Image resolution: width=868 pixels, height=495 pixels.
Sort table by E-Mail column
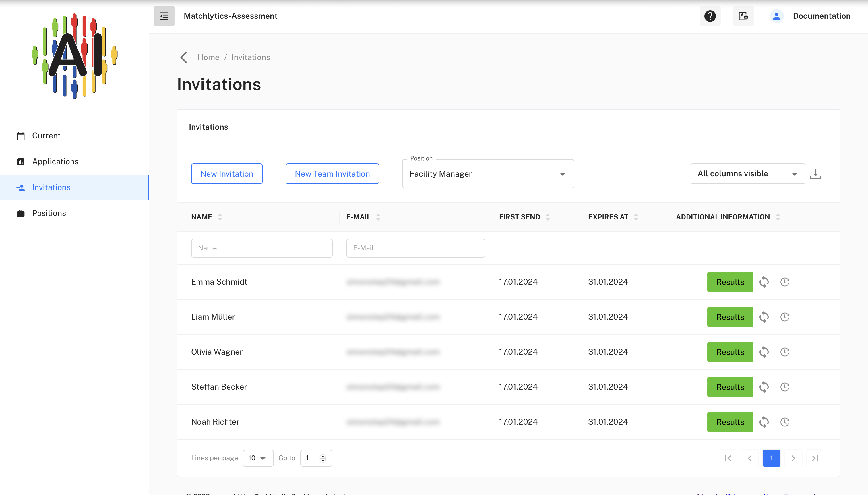point(378,217)
